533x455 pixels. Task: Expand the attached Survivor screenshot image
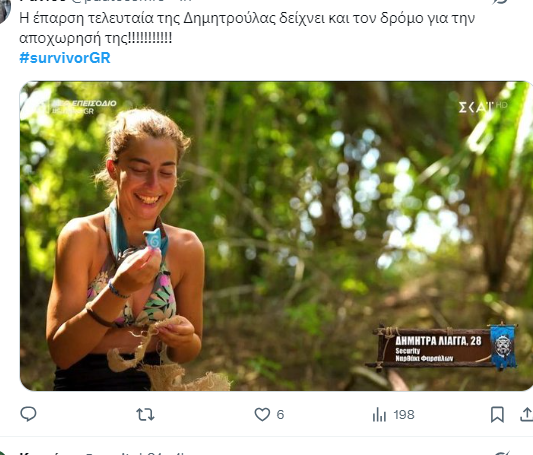coord(276,236)
